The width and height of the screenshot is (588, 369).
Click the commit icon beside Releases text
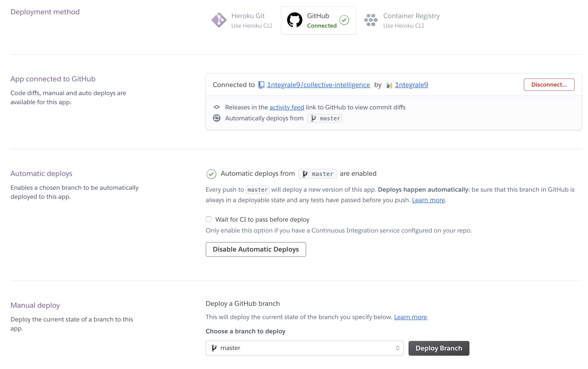tap(217, 107)
